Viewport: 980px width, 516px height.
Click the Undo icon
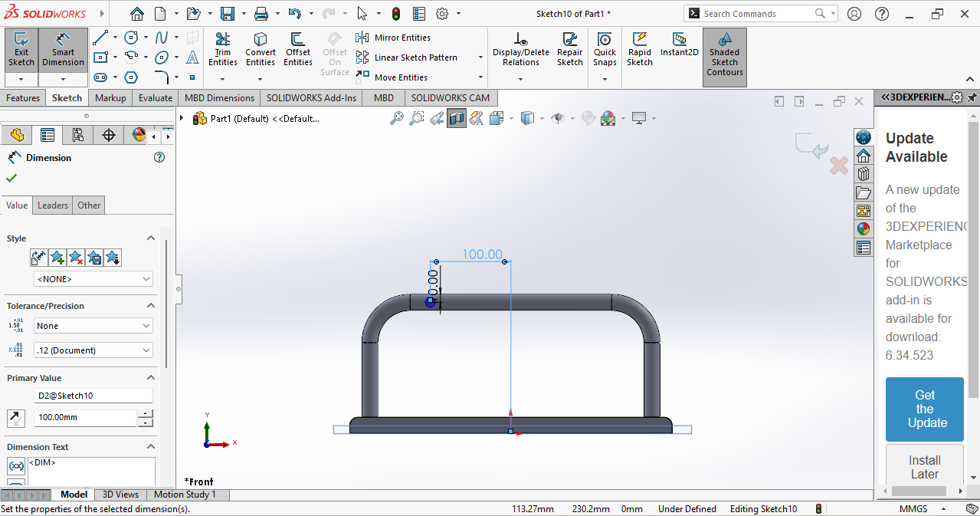[x=295, y=14]
